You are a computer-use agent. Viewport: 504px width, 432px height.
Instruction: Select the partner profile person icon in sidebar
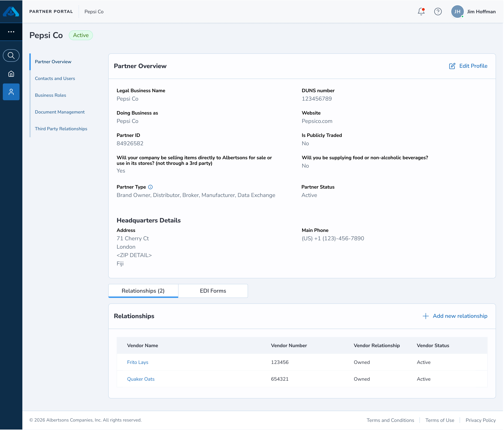pyautogui.click(x=11, y=92)
